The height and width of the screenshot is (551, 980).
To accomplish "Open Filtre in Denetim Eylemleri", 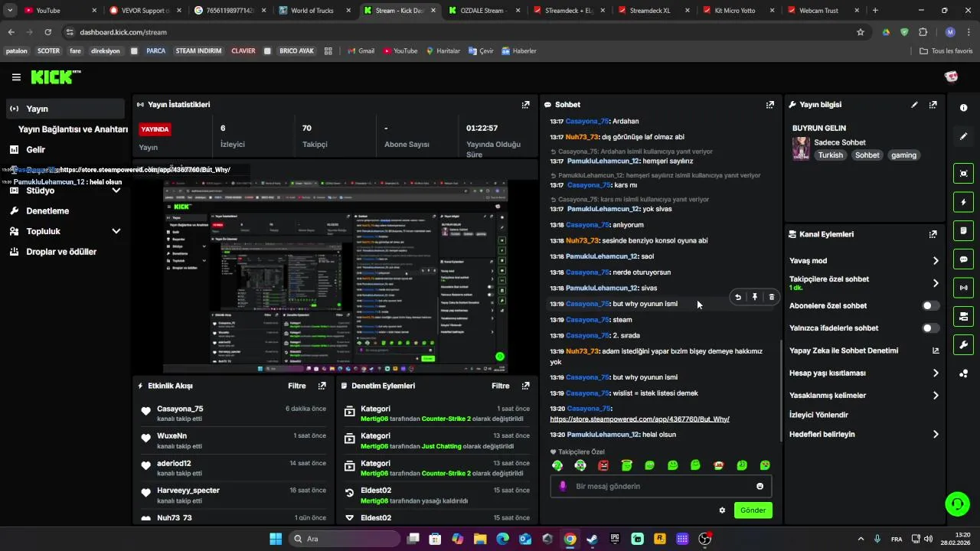I will pyautogui.click(x=501, y=386).
